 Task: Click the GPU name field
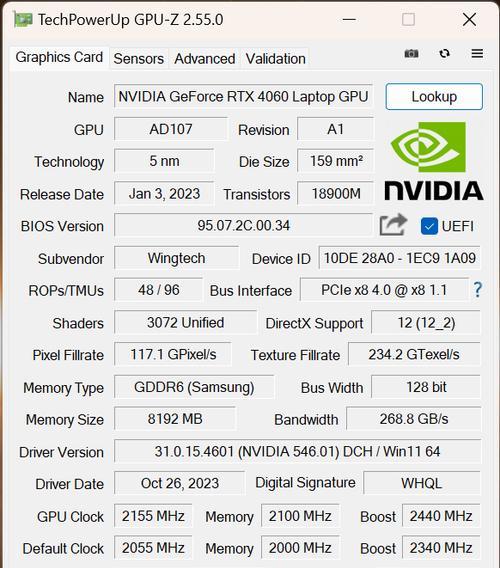243,97
